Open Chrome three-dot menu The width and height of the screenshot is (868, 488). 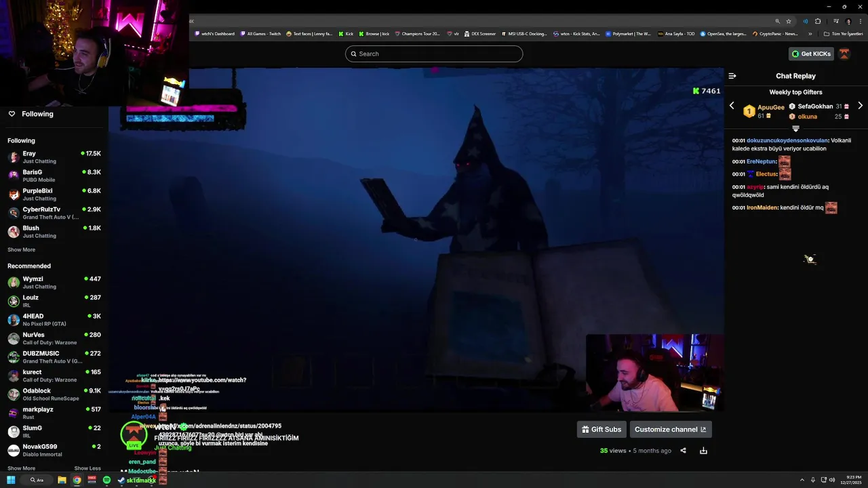tap(860, 21)
